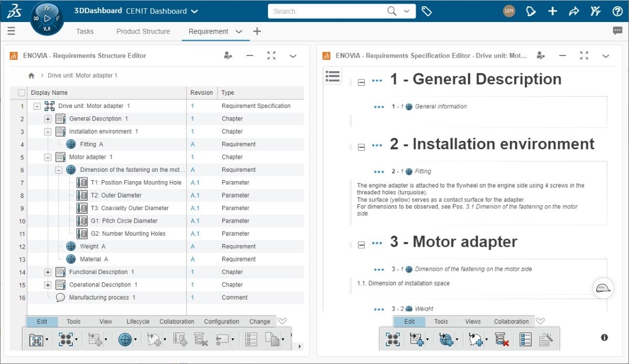This screenshot has width=629, height=364.
Task: Click the search magnifier icon
Action: point(392,11)
